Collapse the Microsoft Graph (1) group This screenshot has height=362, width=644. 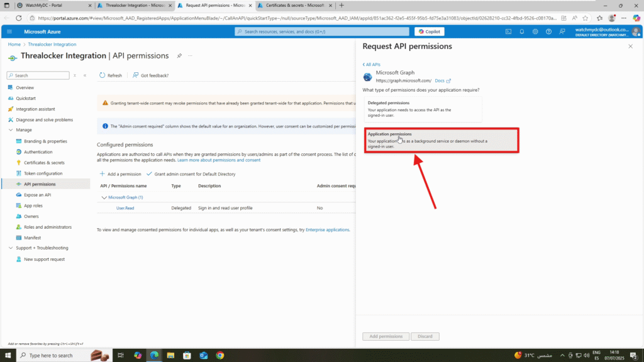104,197
